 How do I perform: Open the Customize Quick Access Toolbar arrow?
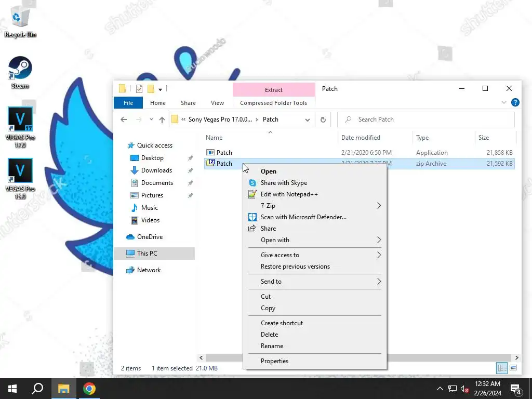pyautogui.click(x=160, y=89)
